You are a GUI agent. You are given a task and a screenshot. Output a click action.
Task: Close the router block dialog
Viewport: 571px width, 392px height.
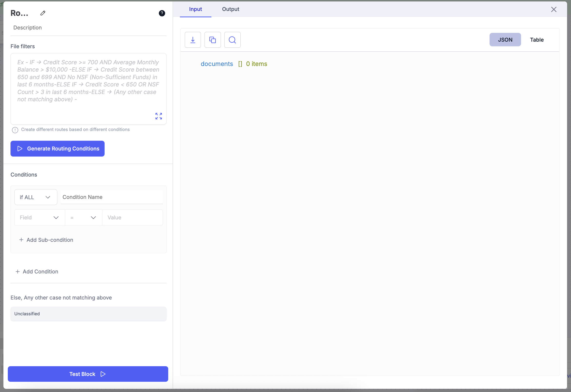click(553, 9)
